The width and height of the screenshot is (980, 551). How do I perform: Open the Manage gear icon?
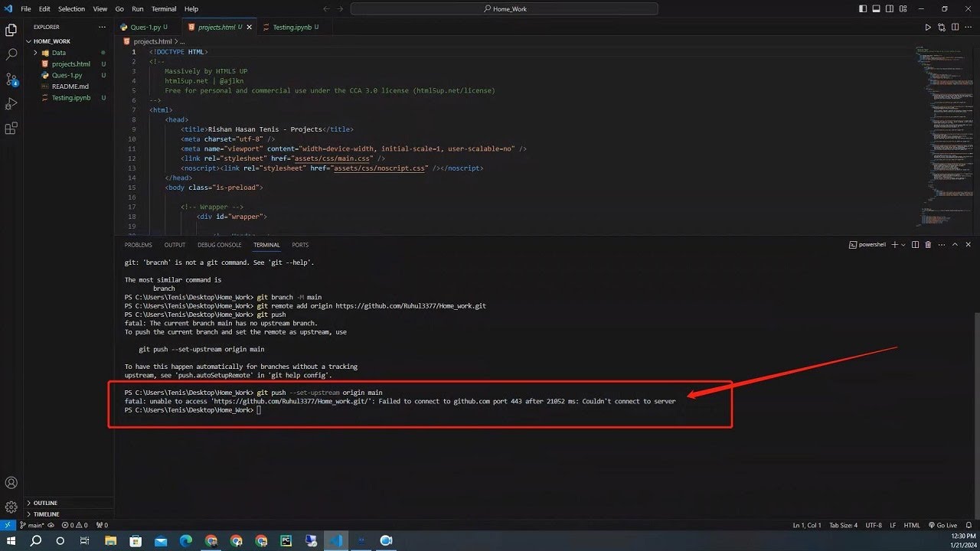tap(11, 507)
